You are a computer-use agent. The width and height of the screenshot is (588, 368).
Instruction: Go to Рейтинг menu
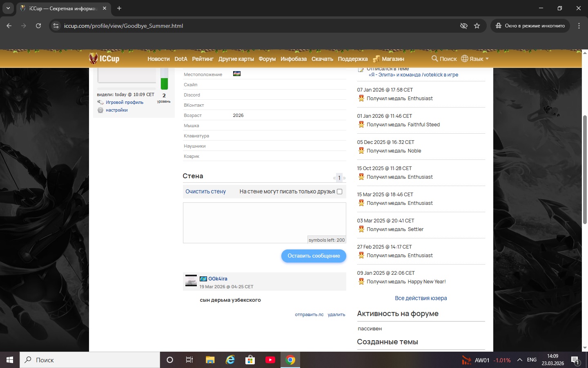pos(203,59)
